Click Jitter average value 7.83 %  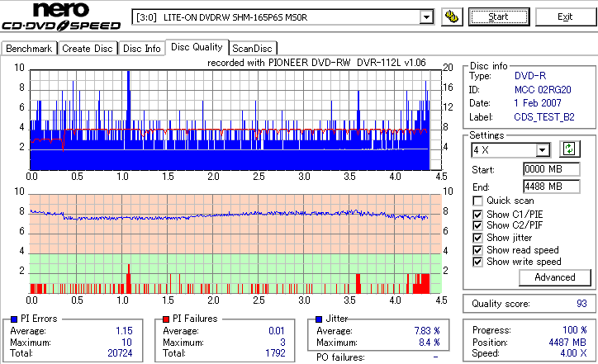pyautogui.click(x=427, y=331)
